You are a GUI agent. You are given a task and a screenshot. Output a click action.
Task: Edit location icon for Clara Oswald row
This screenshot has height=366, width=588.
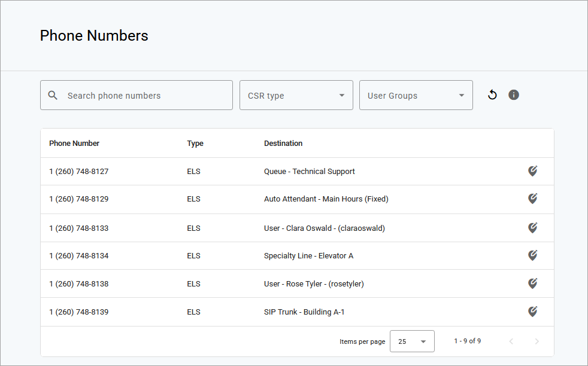point(532,228)
